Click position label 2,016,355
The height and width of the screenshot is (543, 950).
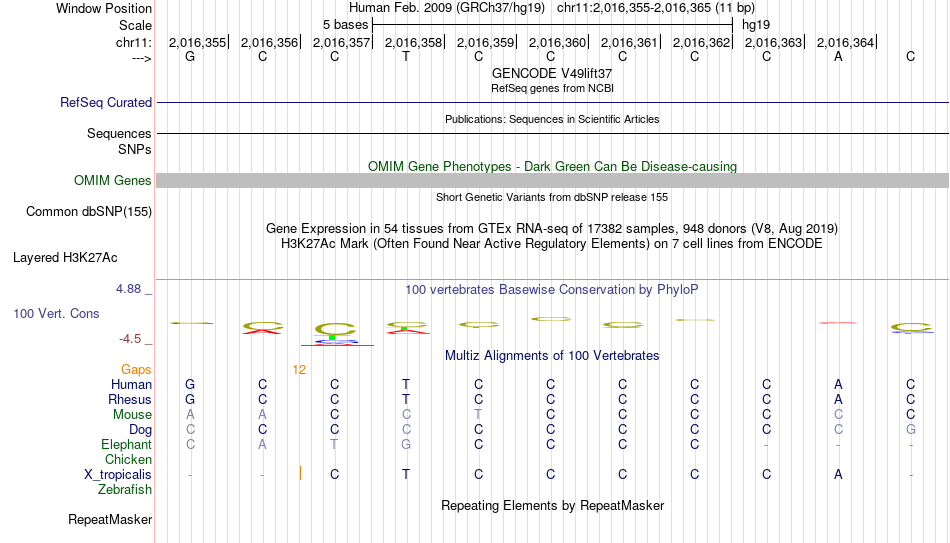pos(197,42)
